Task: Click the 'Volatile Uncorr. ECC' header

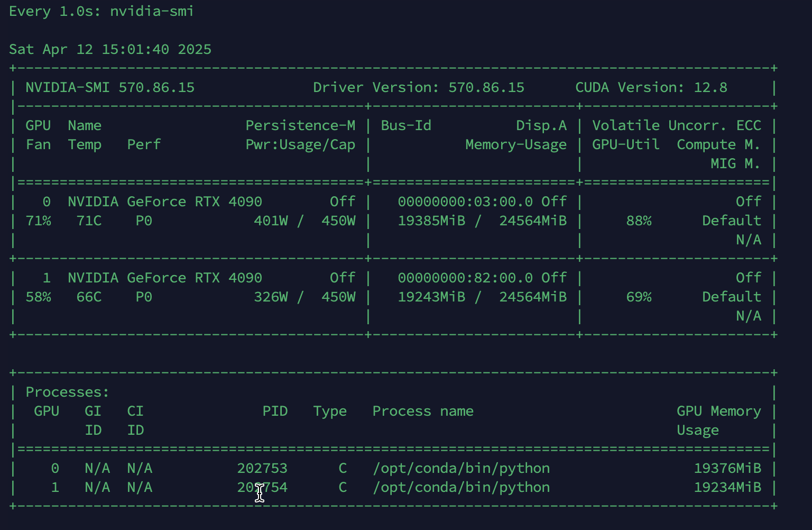Action: click(677, 125)
